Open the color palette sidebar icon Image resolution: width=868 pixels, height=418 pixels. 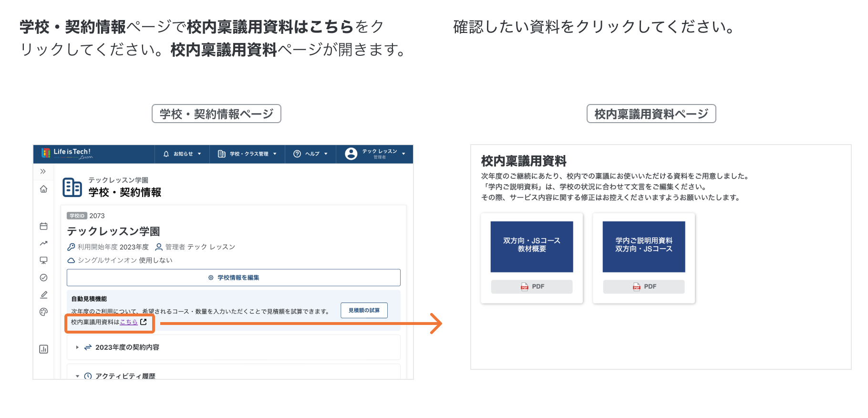point(43,312)
